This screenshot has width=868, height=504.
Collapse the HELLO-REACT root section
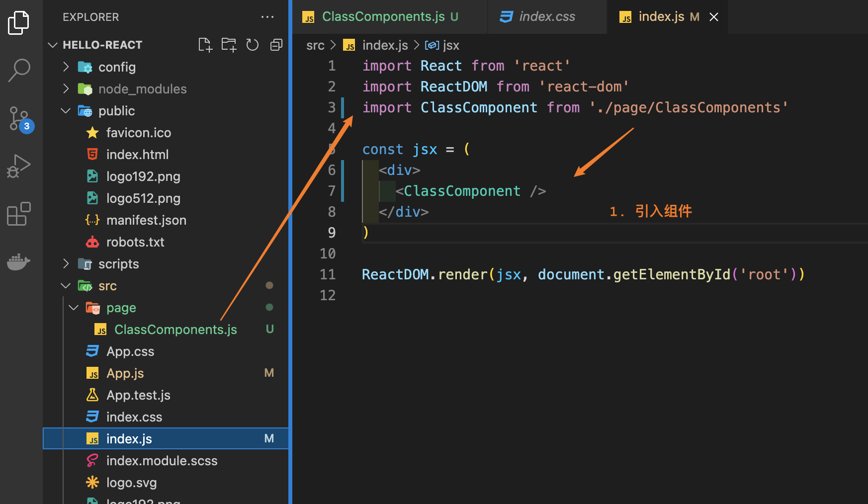102,45
